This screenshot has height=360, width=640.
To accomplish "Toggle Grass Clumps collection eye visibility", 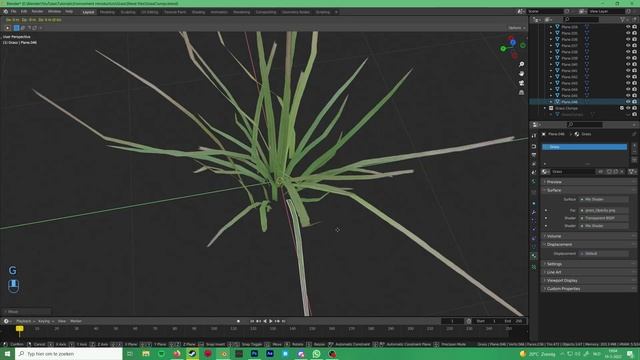I will click(x=628, y=108).
